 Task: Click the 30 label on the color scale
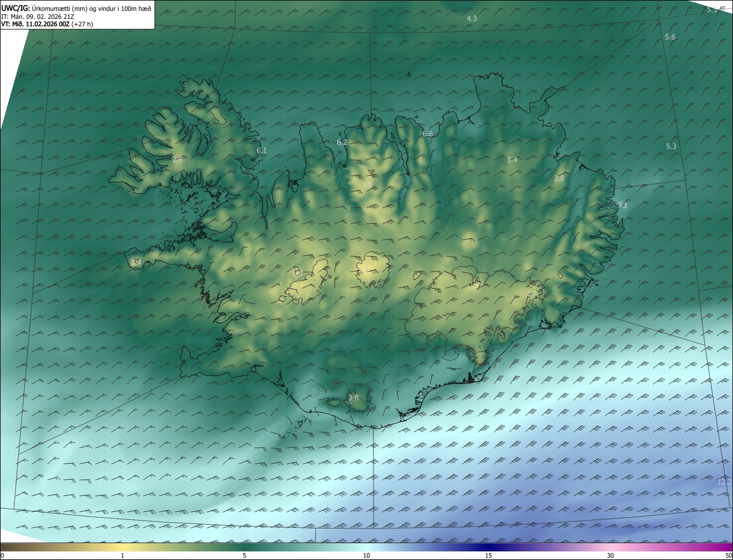click(610, 555)
